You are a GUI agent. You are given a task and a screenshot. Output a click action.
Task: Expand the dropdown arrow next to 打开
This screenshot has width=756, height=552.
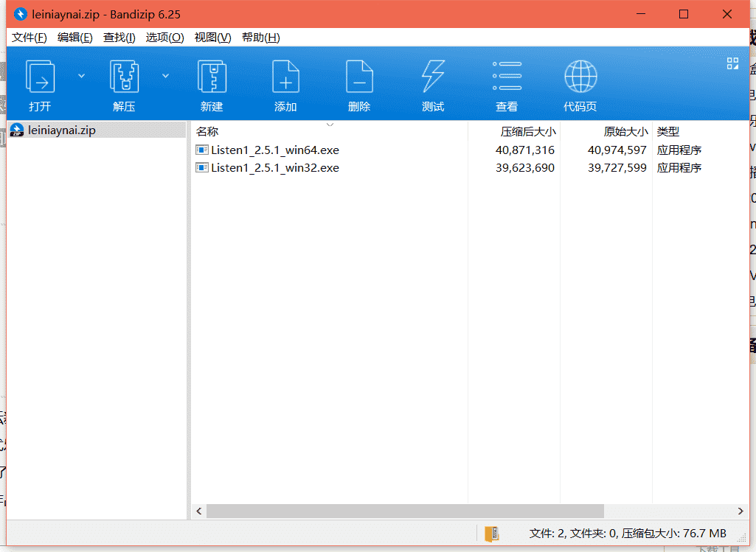click(x=81, y=76)
